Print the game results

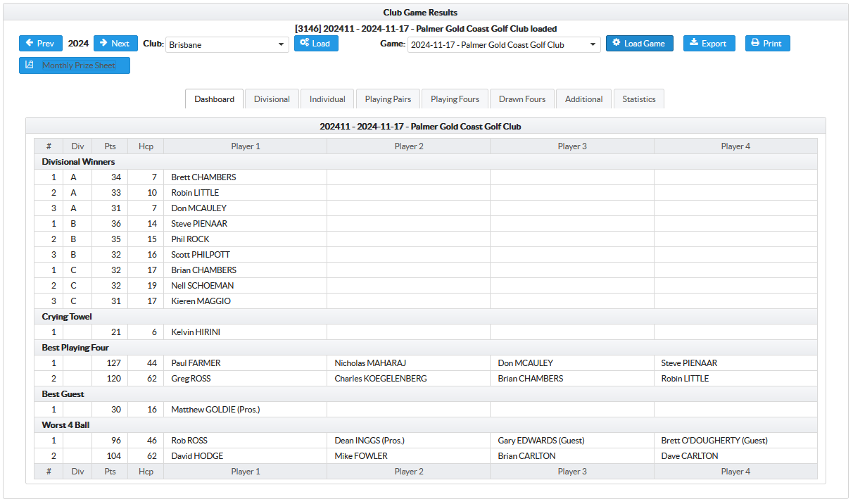click(x=767, y=44)
